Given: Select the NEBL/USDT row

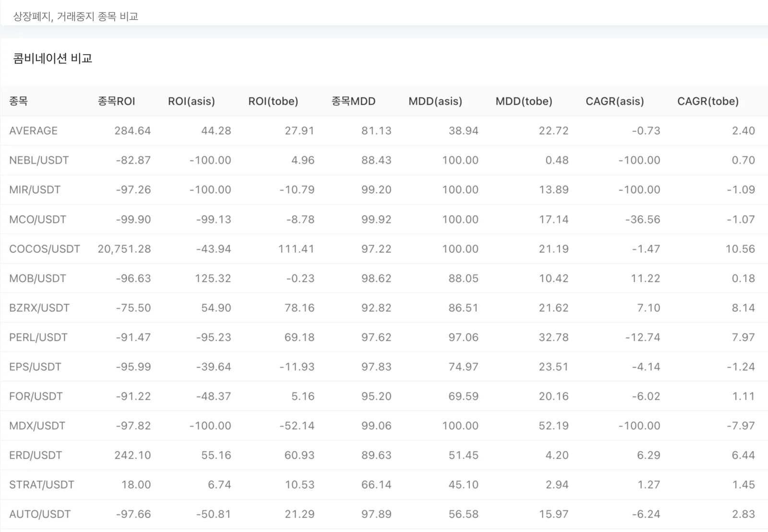Looking at the screenshot, I should tap(384, 160).
